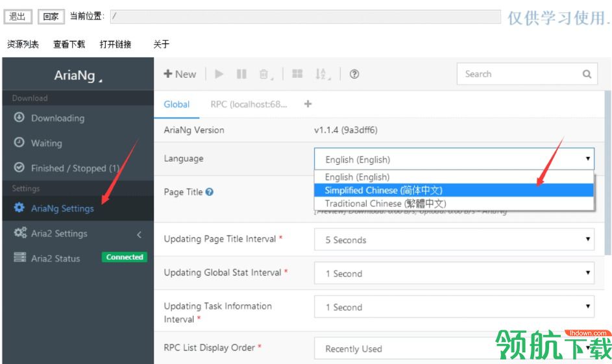Open the AriaNg logo dropdown
Viewport: 612px width, 364px height.
pyautogui.click(x=79, y=75)
